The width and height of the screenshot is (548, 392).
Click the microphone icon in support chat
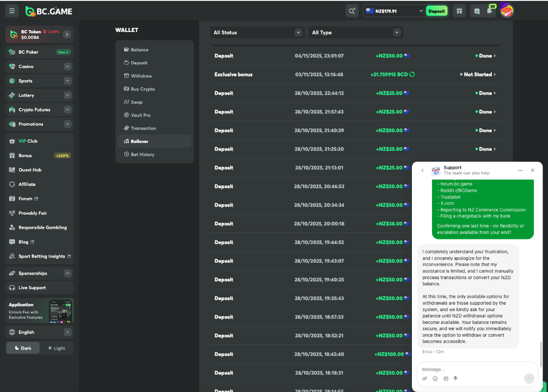point(455,379)
